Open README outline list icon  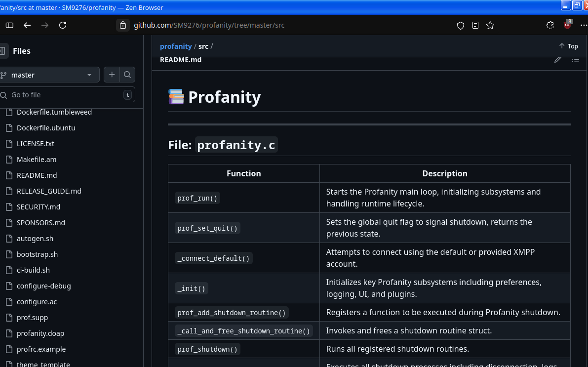coord(576,60)
